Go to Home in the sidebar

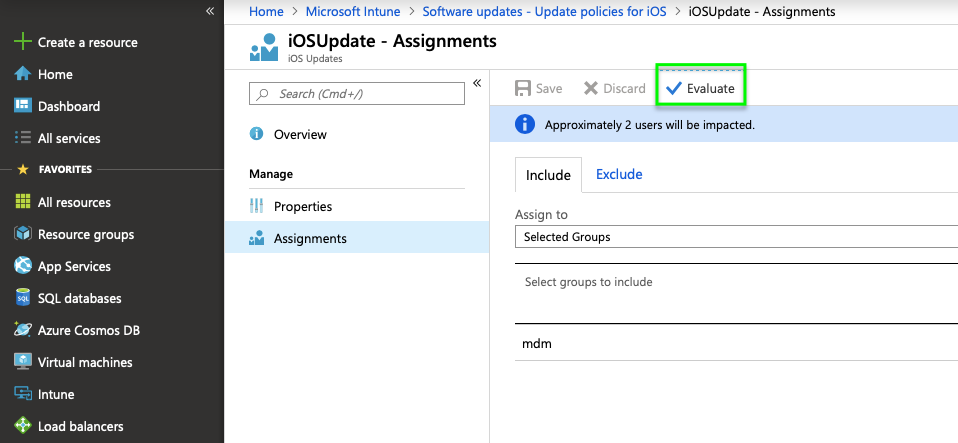(55, 74)
